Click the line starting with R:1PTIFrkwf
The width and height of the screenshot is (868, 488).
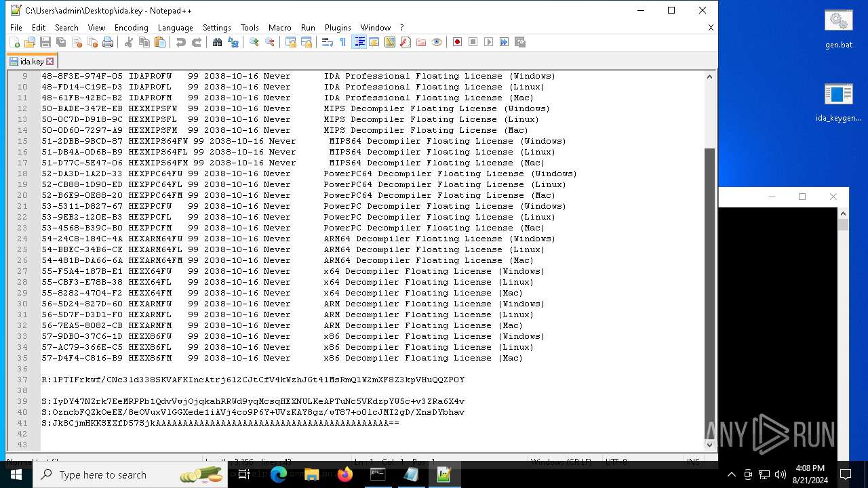(x=253, y=380)
